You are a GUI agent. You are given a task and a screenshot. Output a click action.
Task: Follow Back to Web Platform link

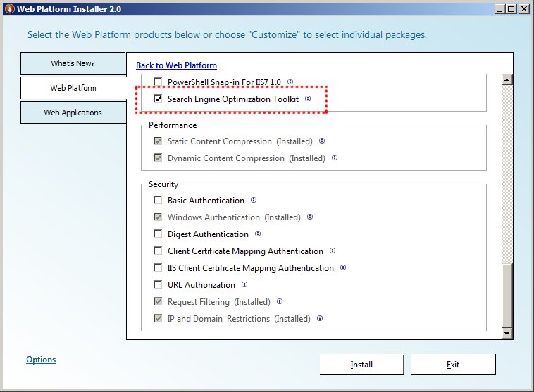tap(176, 65)
